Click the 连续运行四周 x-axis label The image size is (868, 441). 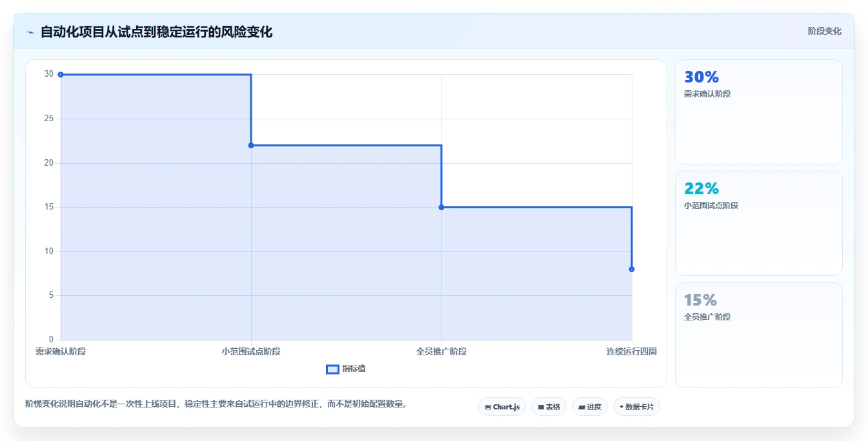[632, 351]
